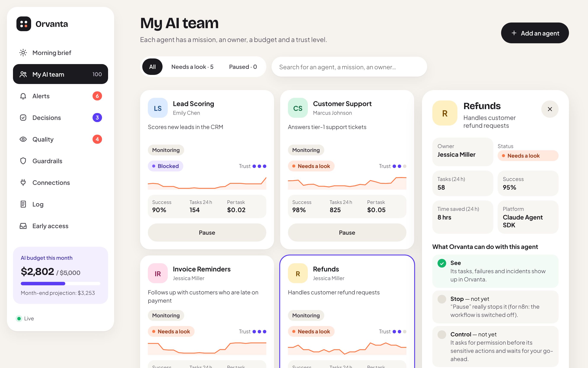Screen dimensions: 588x368
Task: Click the My AI team people icon
Action: (23, 74)
